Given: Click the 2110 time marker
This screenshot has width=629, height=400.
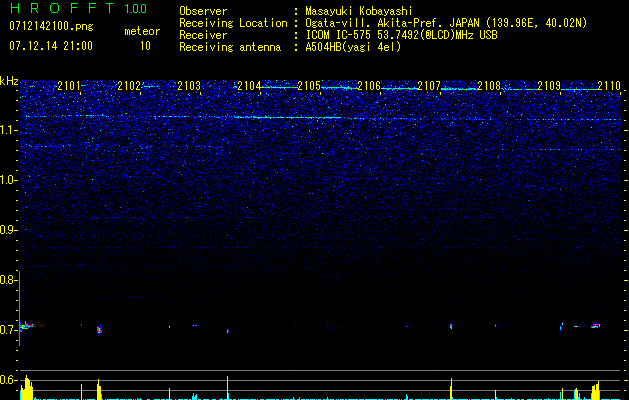Looking at the screenshot, I should coord(609,85).
